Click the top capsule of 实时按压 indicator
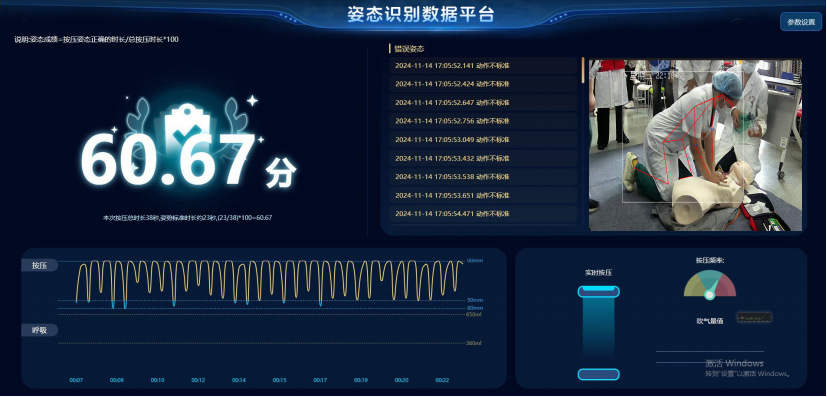Screen dimensions: 827x397 (598, 291)
